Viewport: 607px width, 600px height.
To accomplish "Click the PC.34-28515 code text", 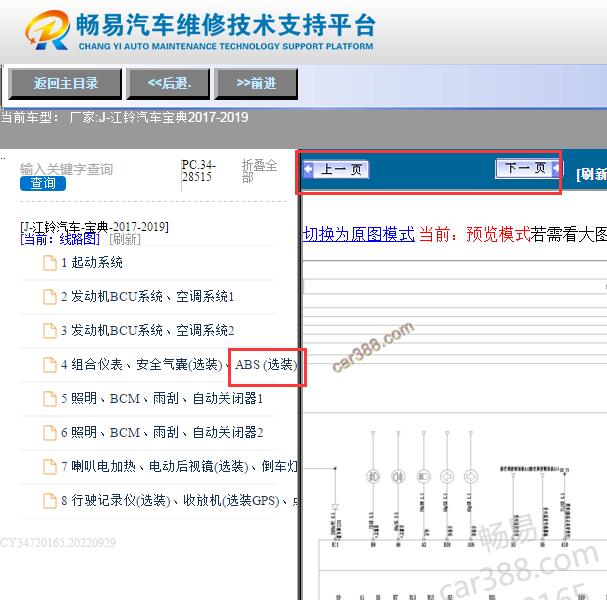I will click(198, 171).
